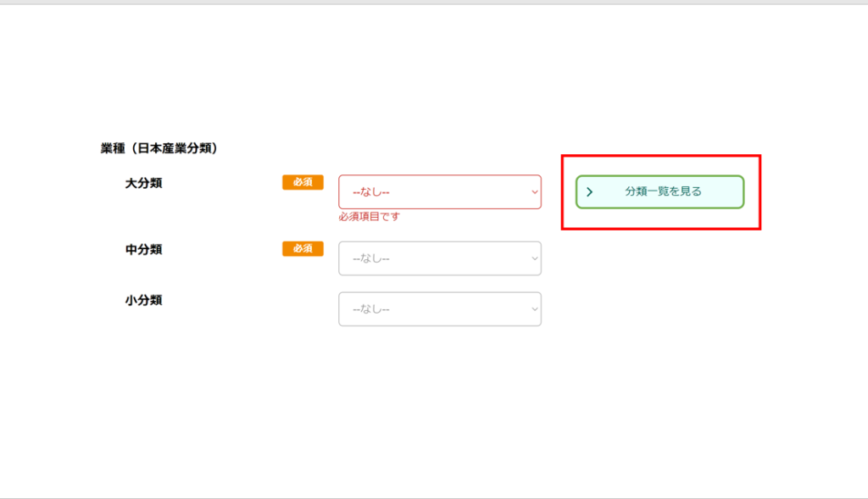Click the down arrow of 大分類 select
The width and height of the screenshot is (868, 499).
(x=535, y=192)
